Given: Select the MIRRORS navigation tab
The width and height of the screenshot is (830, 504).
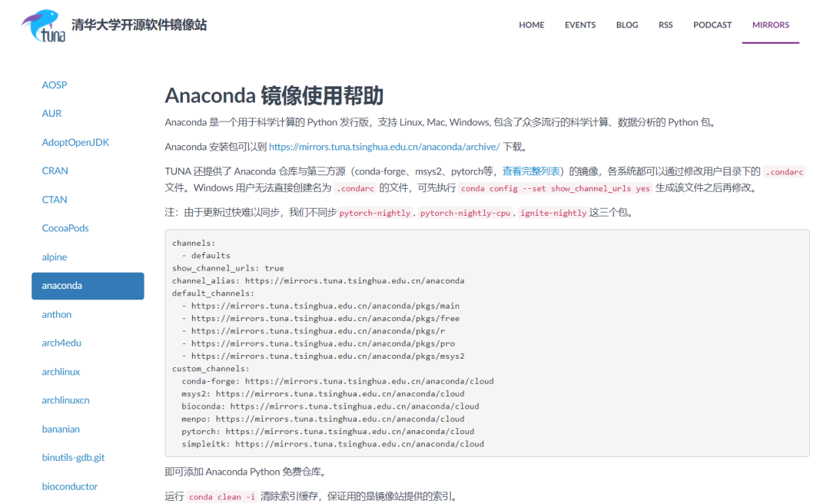Looking at the screenshot, I should 771,25.
